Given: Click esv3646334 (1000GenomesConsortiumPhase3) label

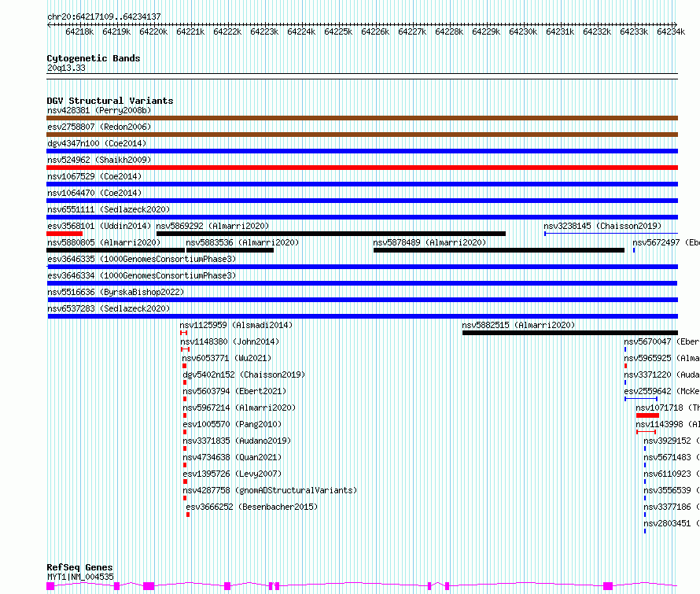Looking at the screenshot, I should (x=142, y=275).
